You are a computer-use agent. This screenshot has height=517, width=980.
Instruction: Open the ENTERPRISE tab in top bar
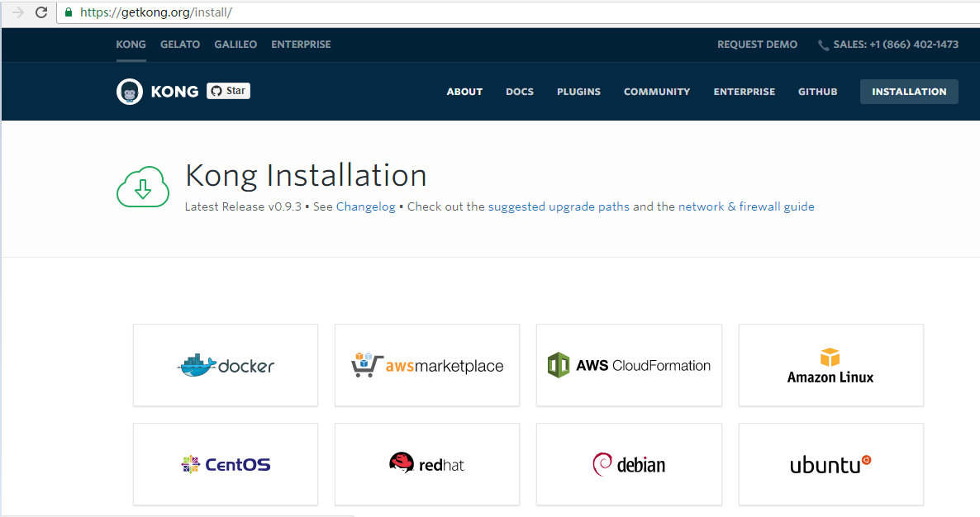pos(301,45)
